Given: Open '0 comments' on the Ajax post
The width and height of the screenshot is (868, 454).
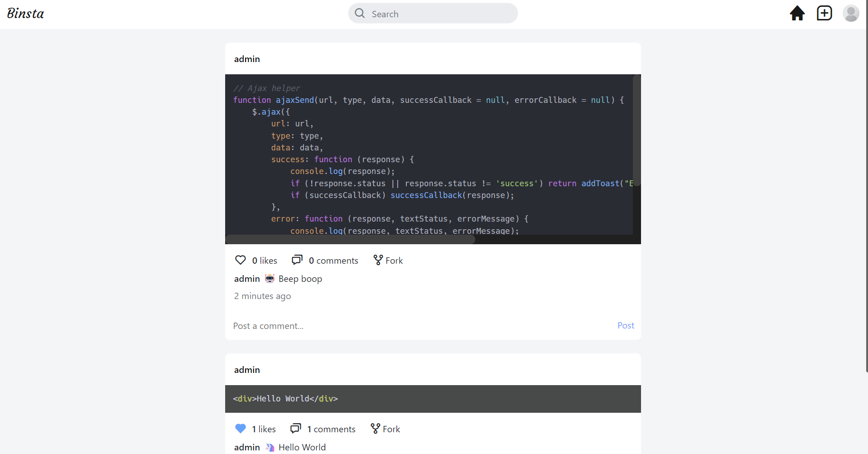Looking at the screenshot, I should click(333, 260).
